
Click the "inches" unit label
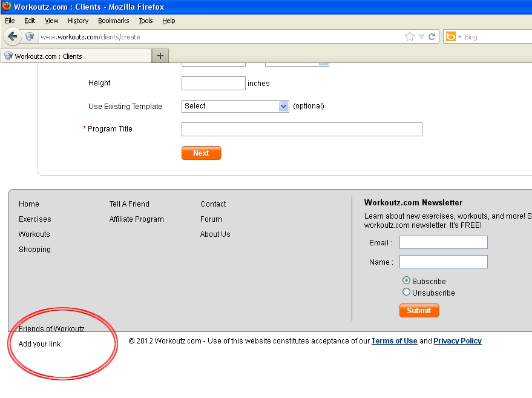258,83
